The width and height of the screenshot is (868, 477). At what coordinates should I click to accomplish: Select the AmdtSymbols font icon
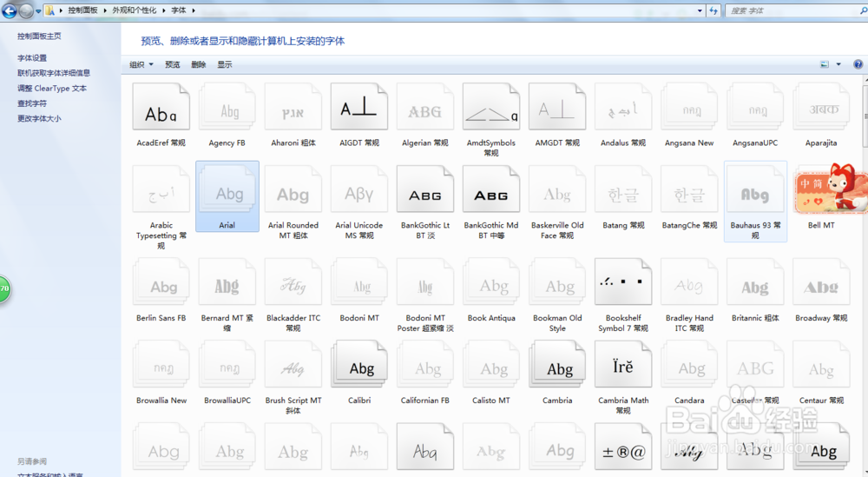tap(491, 107)
